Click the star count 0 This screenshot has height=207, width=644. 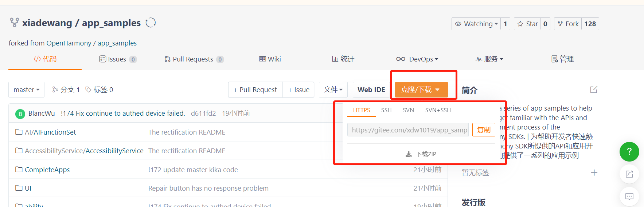(545, 24)
